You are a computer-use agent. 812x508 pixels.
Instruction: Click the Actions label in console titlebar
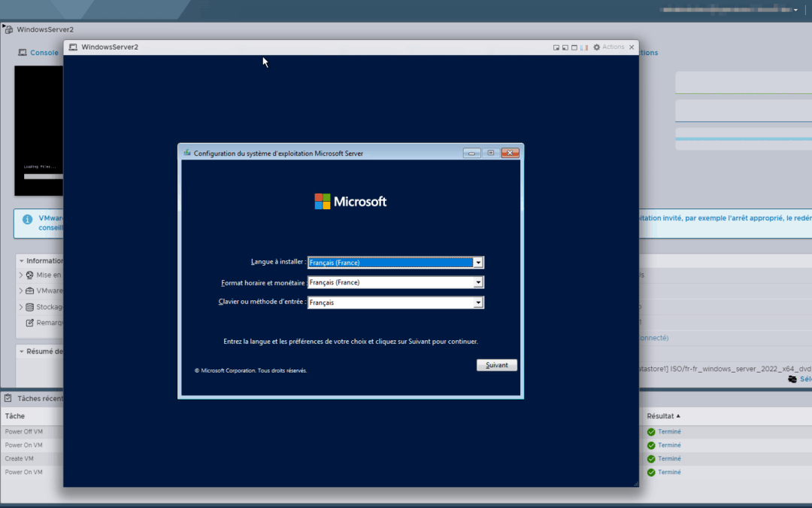pyautogui.click(x=614, y=47)
